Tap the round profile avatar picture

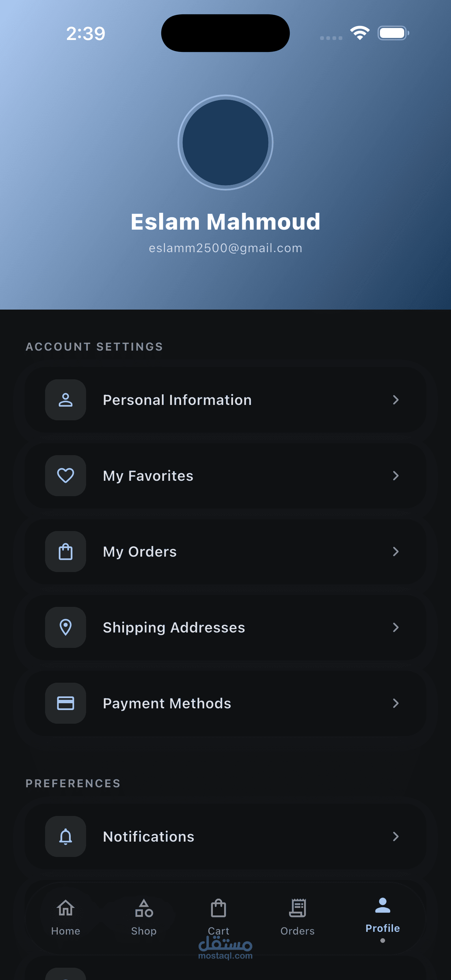225,142
